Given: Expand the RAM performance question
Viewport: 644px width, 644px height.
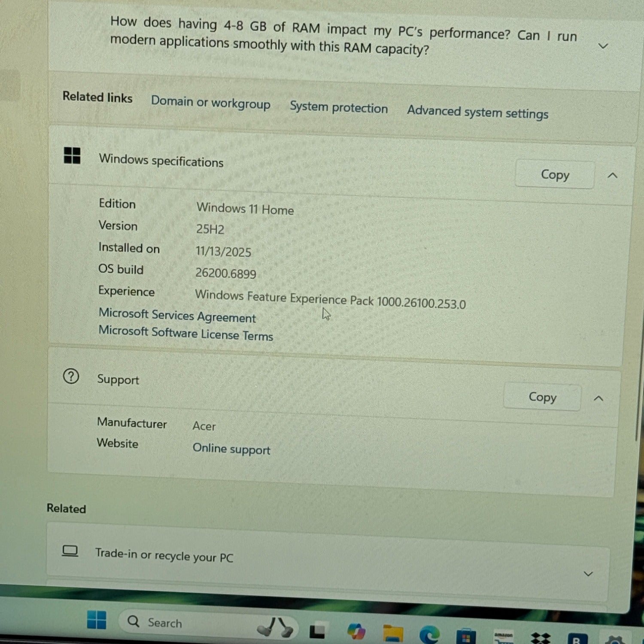Looking at the screenshot, I should (603, 46).
